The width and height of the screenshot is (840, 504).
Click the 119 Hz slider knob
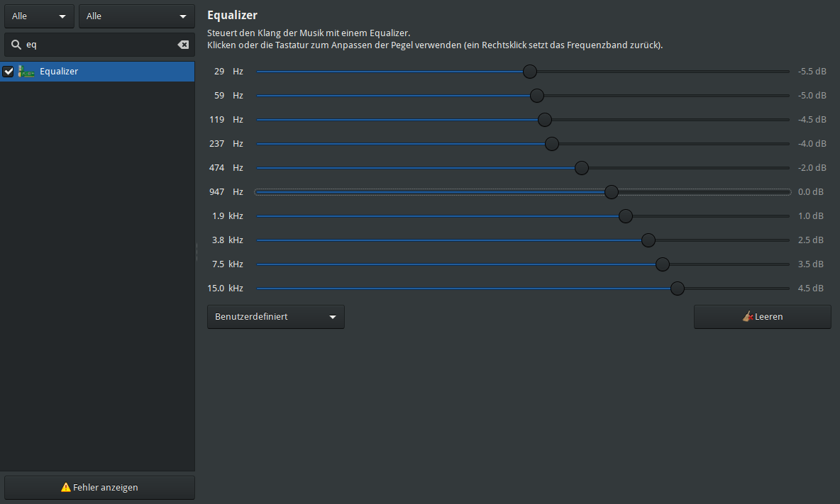pos(545,120)
